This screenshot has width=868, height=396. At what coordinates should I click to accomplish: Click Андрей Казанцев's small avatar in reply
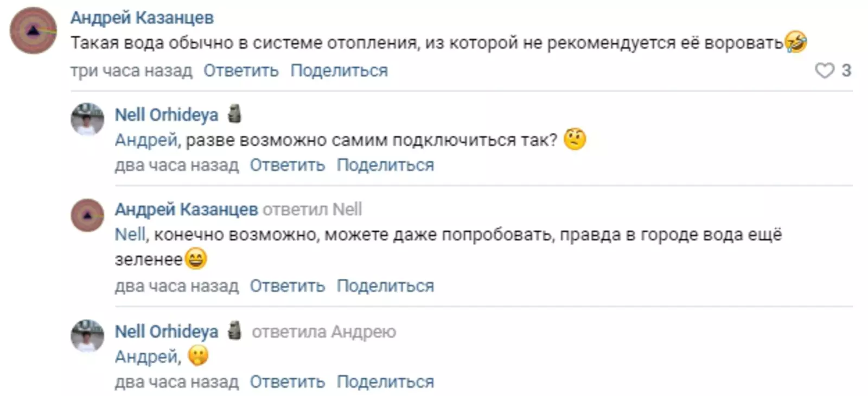point(87,215)
